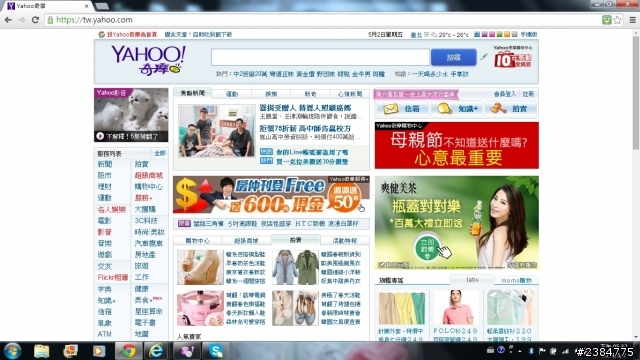
Task: Open 新聞 in the services list
Action: [x=104, y=164]
